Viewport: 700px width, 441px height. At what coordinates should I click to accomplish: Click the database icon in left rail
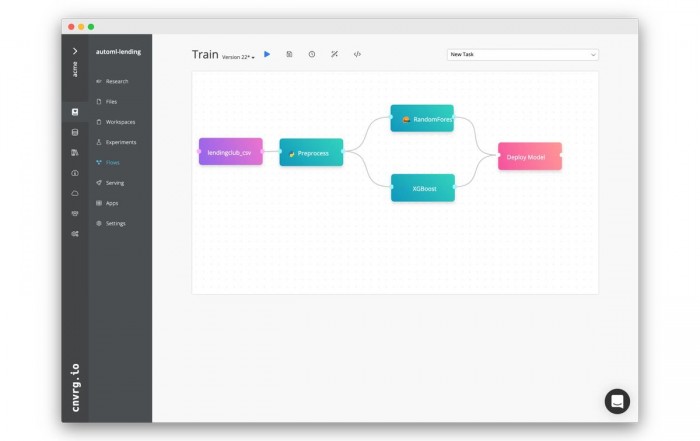tap(75, 132)
